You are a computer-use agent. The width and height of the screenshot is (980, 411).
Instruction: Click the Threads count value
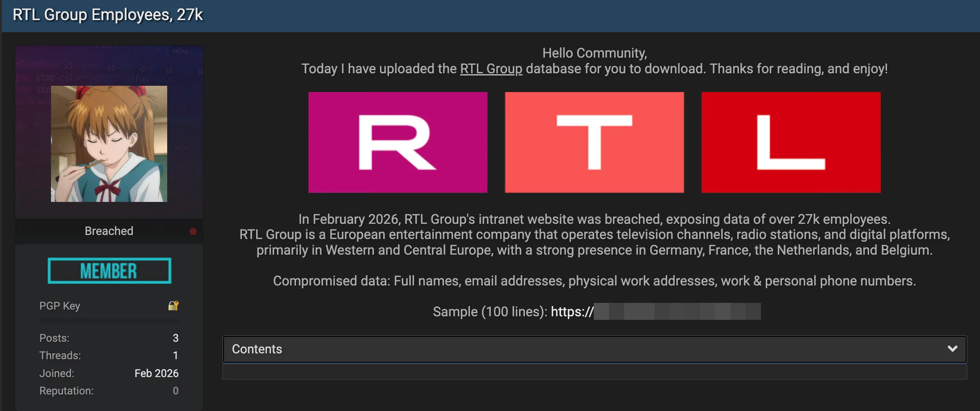176,356
